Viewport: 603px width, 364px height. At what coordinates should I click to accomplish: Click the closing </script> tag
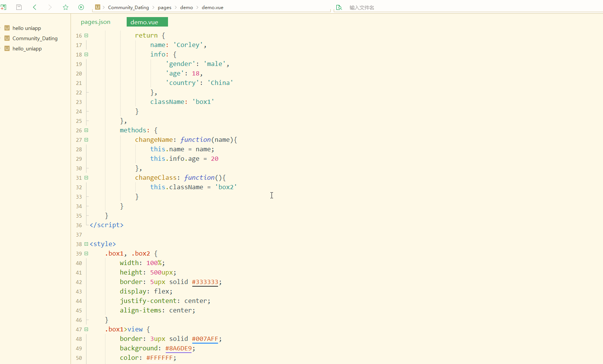pos(107,225)
